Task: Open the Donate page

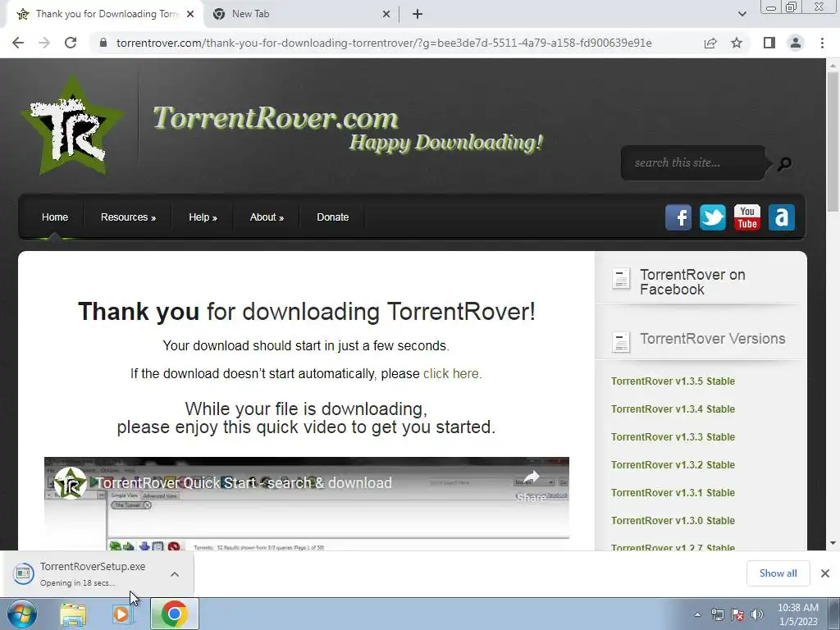Action: pos(333,217)
